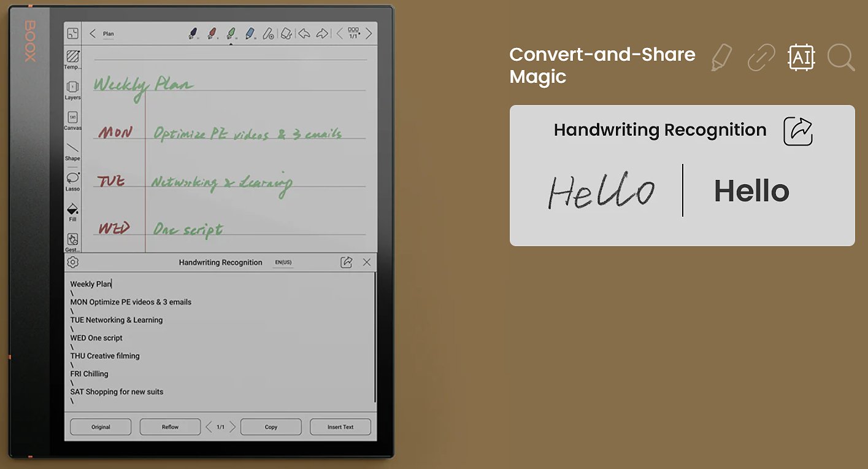Image resolution: width=868 pixels, height=469 pixels.
Task: Undo the last stroke
Action: (x=304, y=34)
